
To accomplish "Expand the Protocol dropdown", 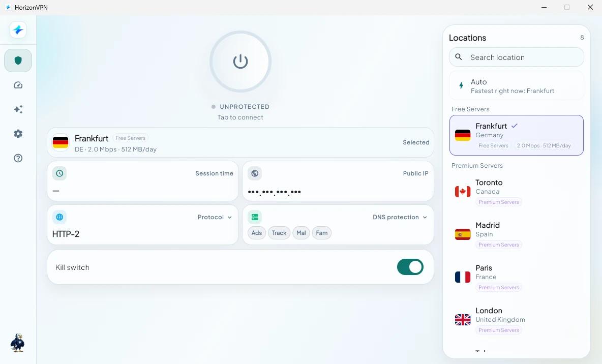I will pyautogui.click(x=215, y=217).
